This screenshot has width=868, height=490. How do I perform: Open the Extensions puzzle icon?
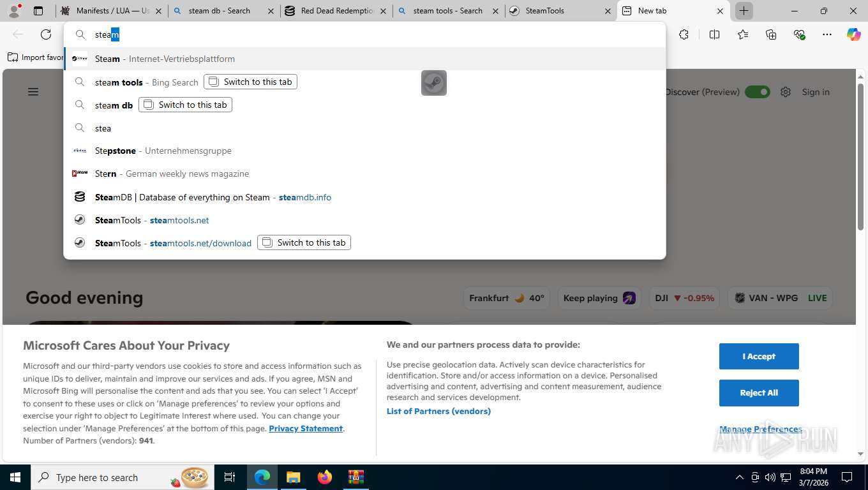point(684,34)
